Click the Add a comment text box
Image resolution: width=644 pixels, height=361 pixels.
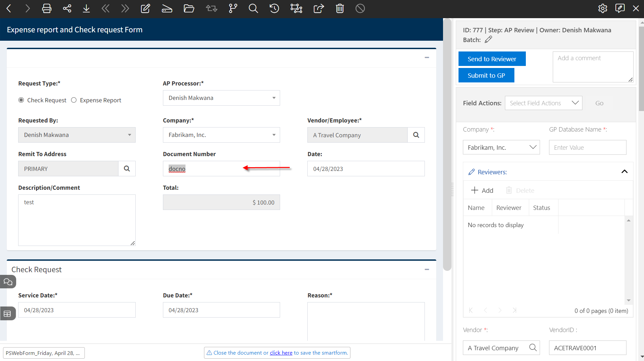[593, 67]
